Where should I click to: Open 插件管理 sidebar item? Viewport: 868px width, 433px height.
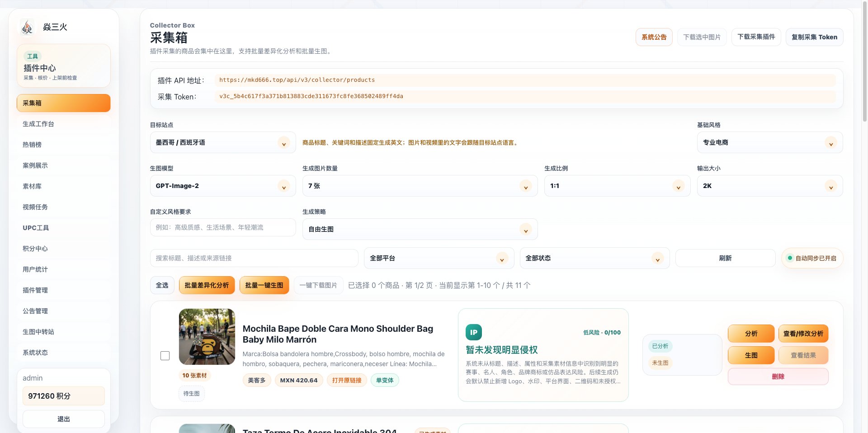[x=63, y=290]
